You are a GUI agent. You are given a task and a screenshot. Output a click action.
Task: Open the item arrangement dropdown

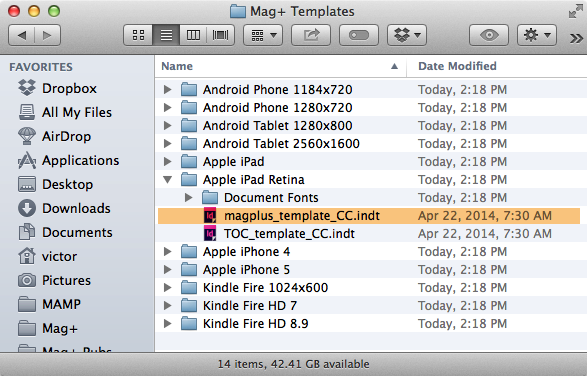click(263, 36)
